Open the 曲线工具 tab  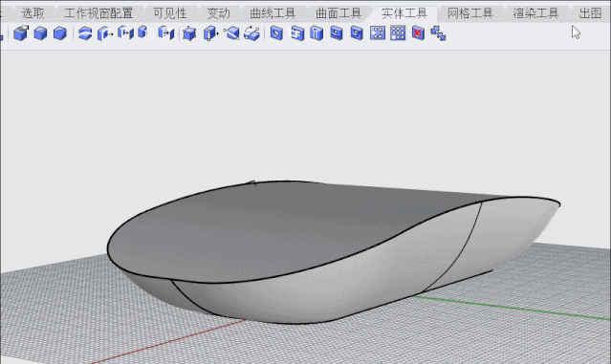tap(273, 13)
